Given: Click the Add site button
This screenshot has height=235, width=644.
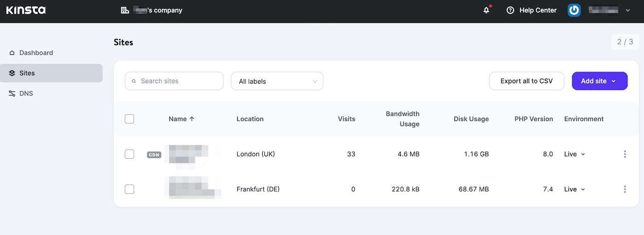Looking at the screenshot, I should [x=599, y=81].
